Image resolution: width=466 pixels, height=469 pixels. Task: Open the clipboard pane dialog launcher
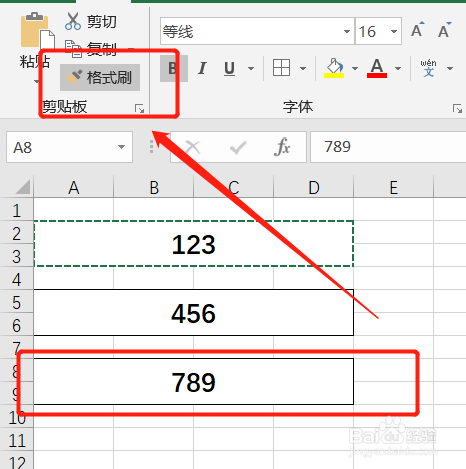click(x=139, y=108)
